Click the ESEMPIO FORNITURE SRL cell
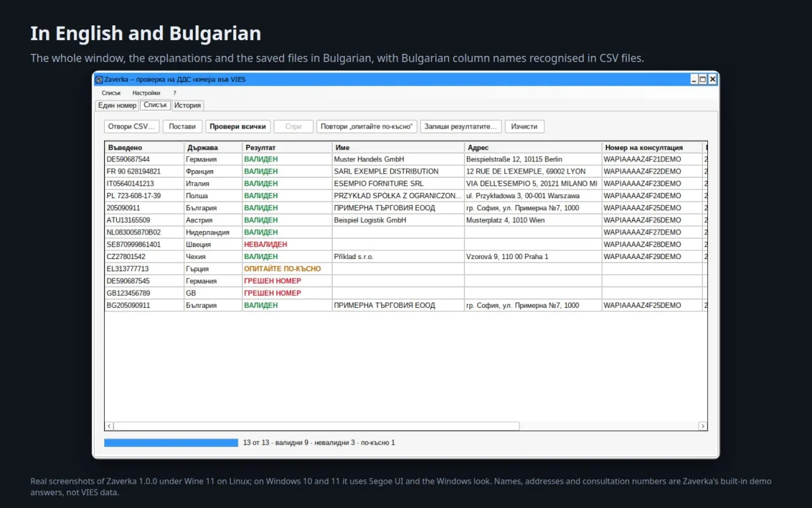 pyautogui.click(x=398, y=184)
